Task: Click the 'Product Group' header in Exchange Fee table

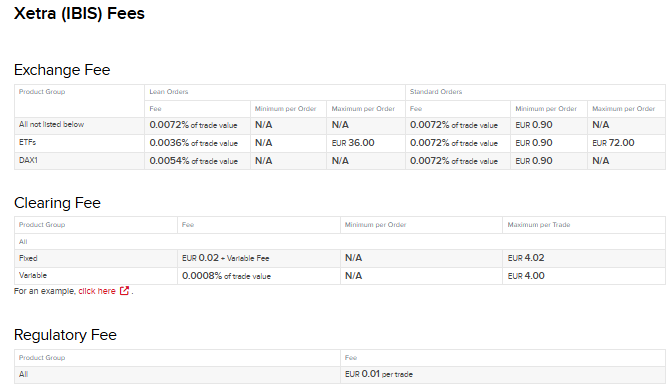Action: pyautogui.click(x=42, y=92)
